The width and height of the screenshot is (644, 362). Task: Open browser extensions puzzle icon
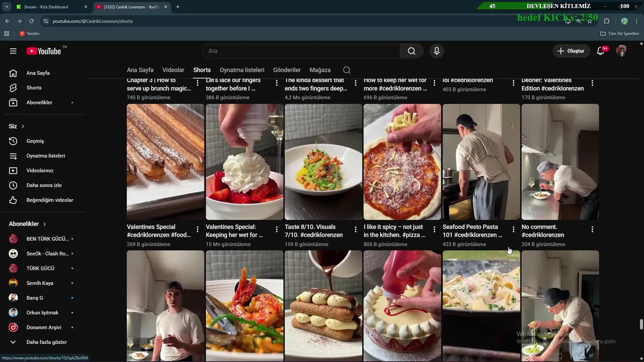(x=606, y=21)
